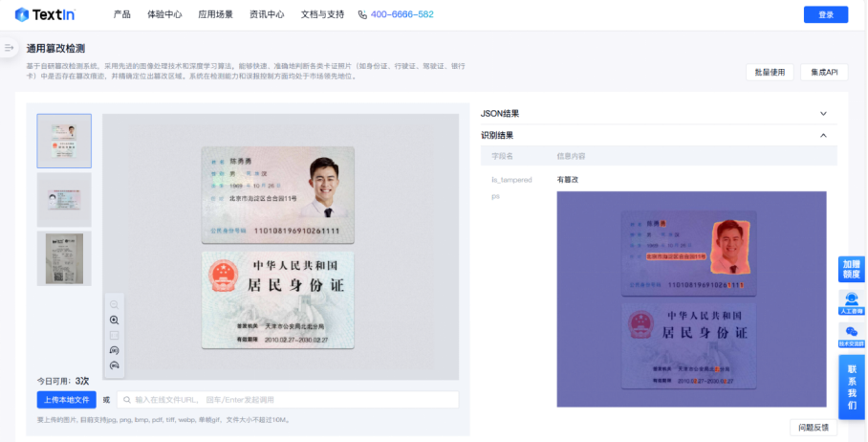Click the search icon in URL field

click(x=127, y=400)
